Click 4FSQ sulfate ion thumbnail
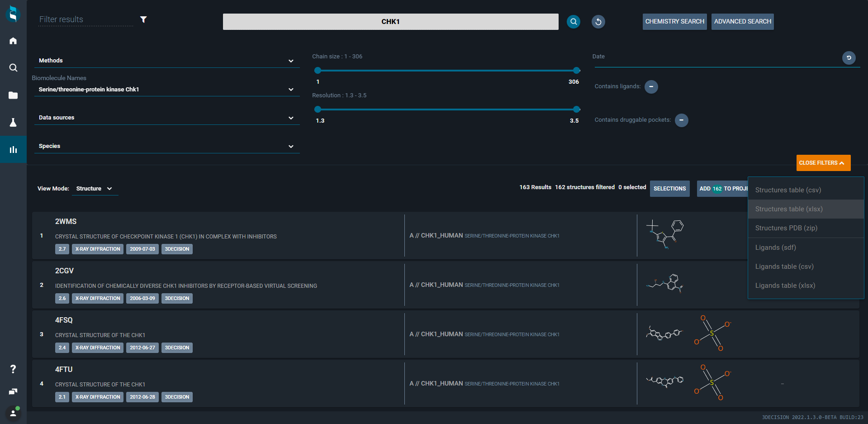 [712, 333]
